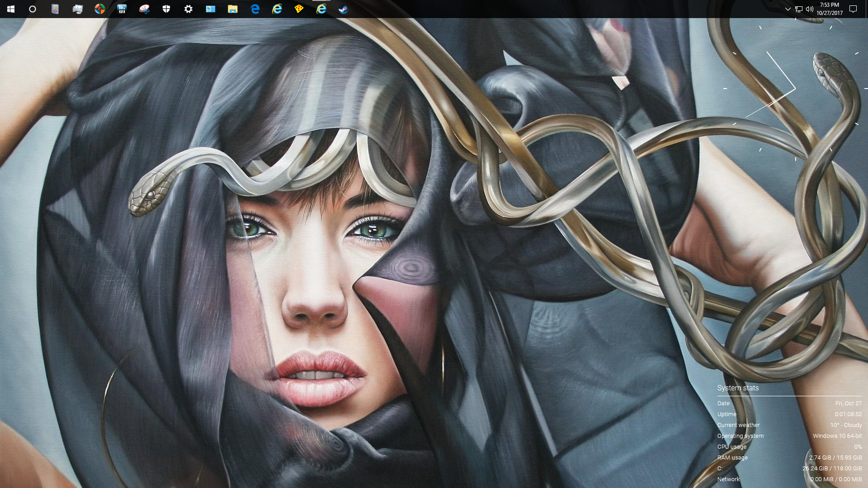Open Windows Defender shield icon
868x488 pixels.
[x=166, y=9]
